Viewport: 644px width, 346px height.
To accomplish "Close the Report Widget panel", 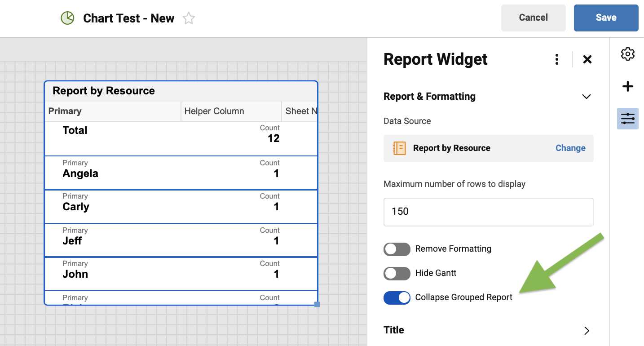I will coord(587,59).
